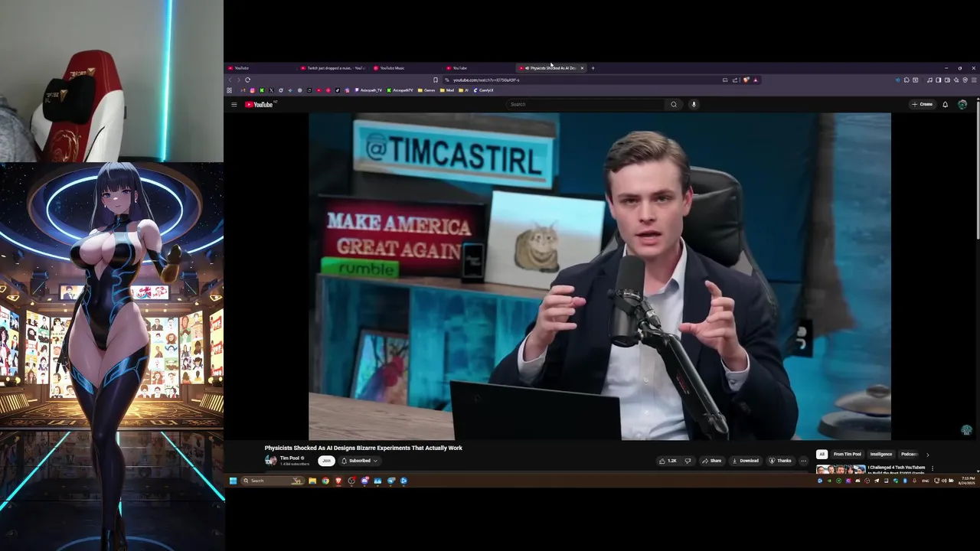The image size is (980, 551).
Task: Open the bookmarks bar apps grid icon
Action: (x=229, y=90)
